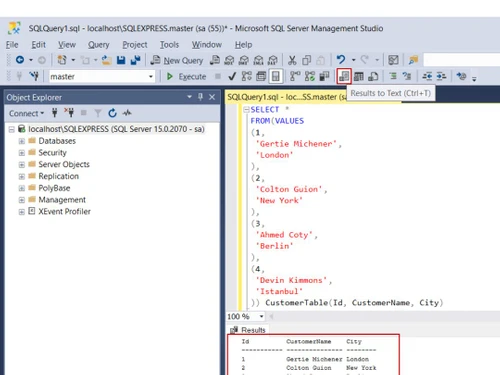Open the Query menu
This screenshot has height=375, width=500.
click(98, 45)
